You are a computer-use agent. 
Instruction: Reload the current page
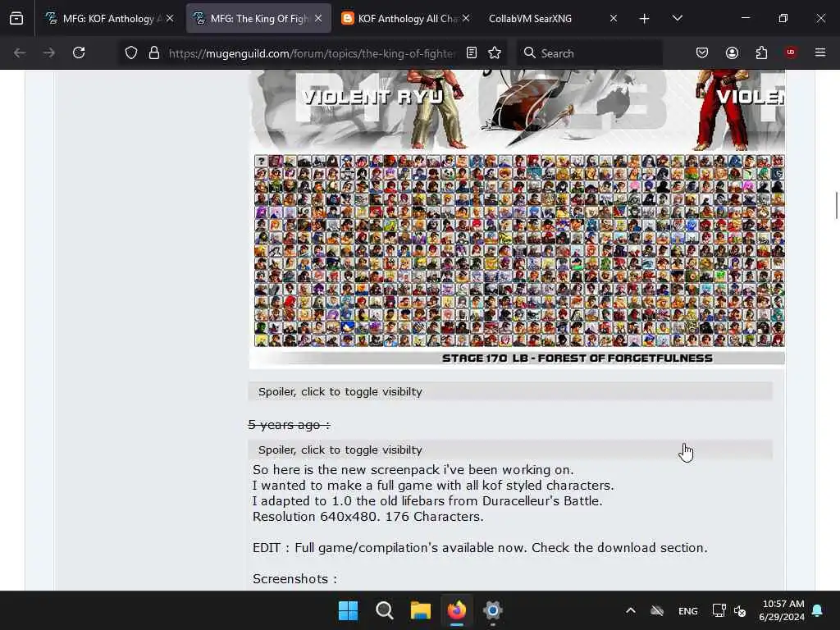[x=79, y=53]
